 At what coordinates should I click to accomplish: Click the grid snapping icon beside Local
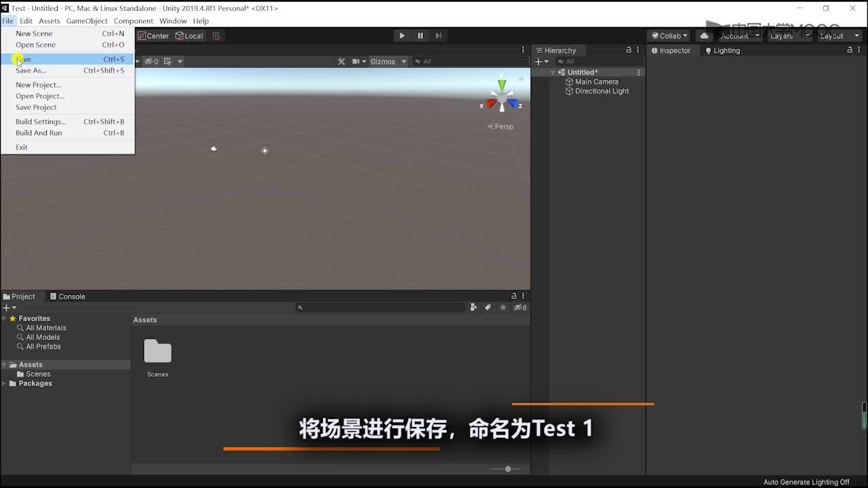(x=216, y=36)
